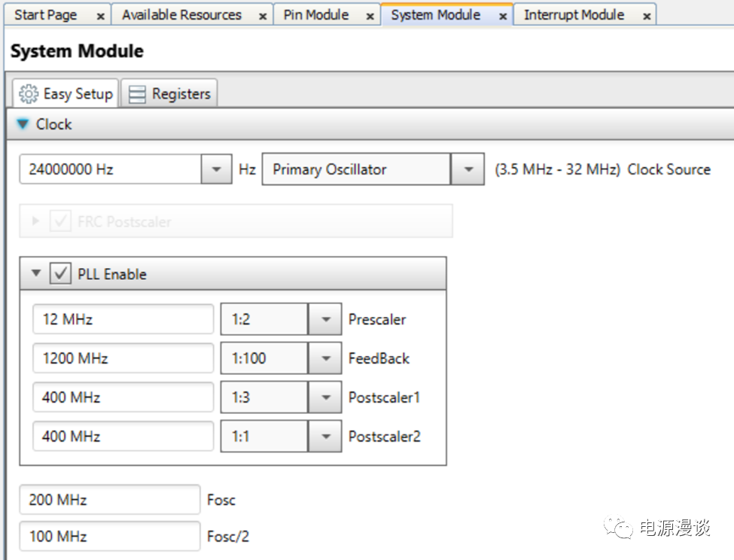The width and height of the screenshot is (734, 560).
Task: Close the Available Resources tab
Action: 263,16
